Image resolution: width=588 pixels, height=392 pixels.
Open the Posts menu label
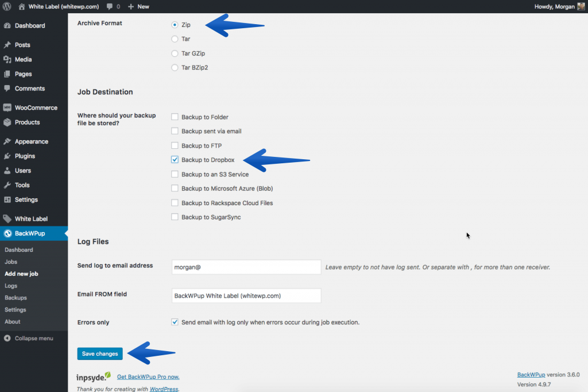click(22, 45)
